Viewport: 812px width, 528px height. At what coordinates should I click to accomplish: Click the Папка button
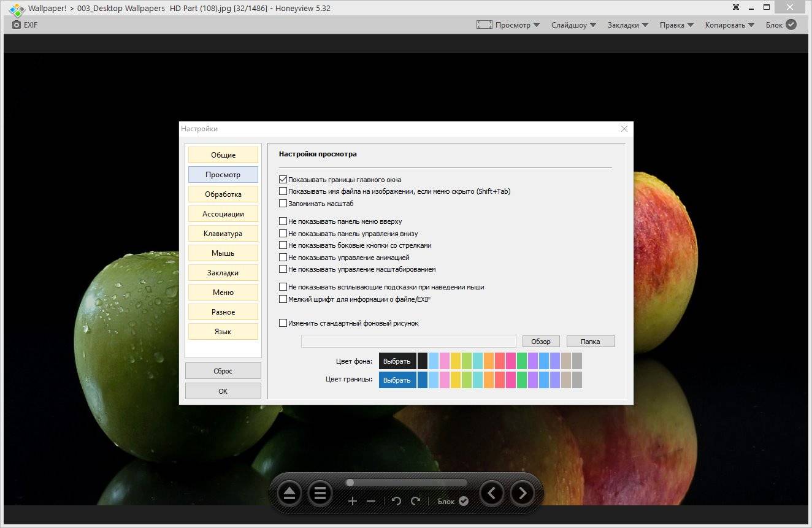tap(591, 342)
